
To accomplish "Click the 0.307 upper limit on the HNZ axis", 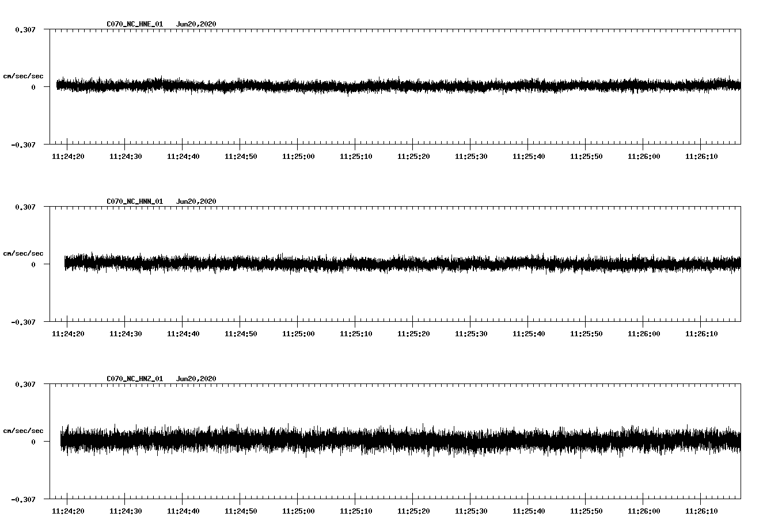I will point(25,384).
